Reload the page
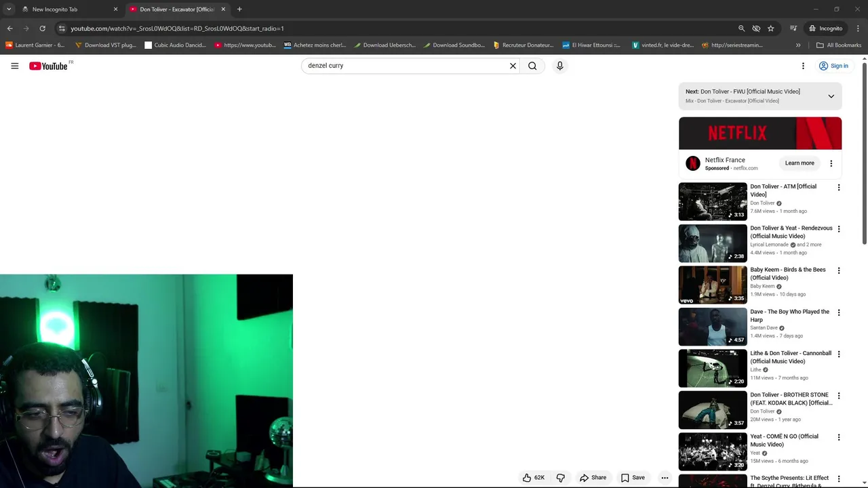The image size is (868, 488). coord(42,28)
